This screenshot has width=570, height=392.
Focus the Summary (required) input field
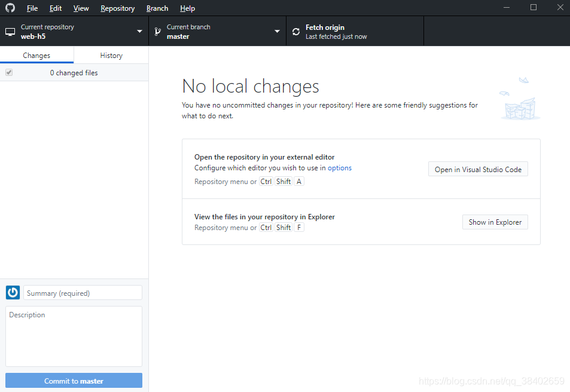[x=83, y=293]
